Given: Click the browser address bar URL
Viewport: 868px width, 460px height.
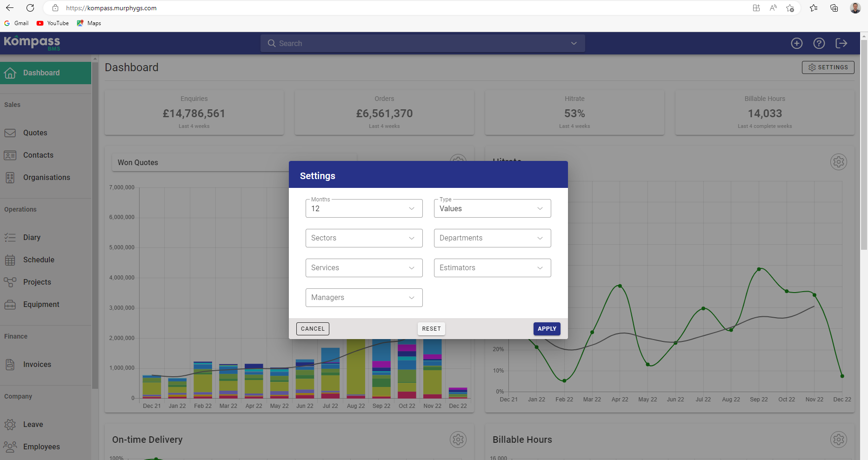Looking at the screenshot, I should [111, 8].
